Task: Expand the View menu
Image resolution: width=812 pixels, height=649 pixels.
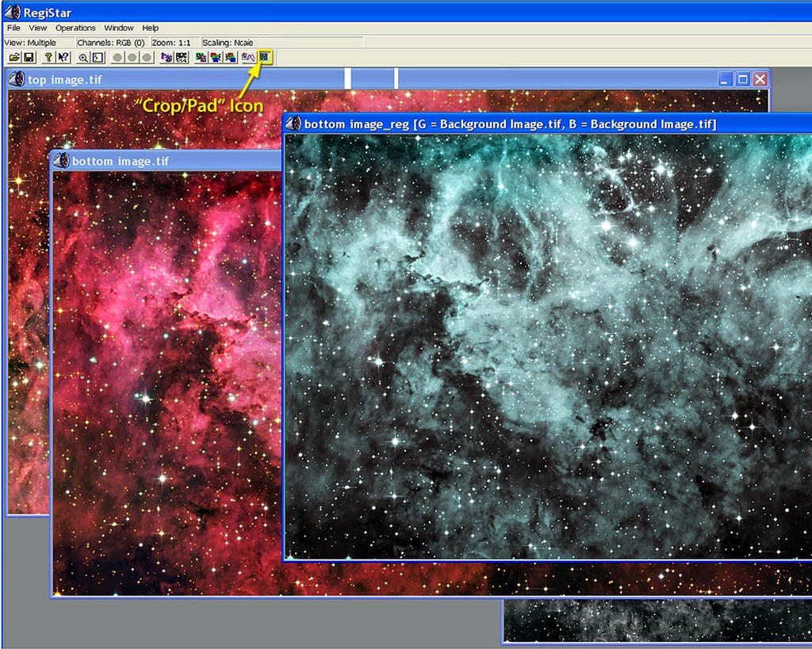Action: [37, 28]
